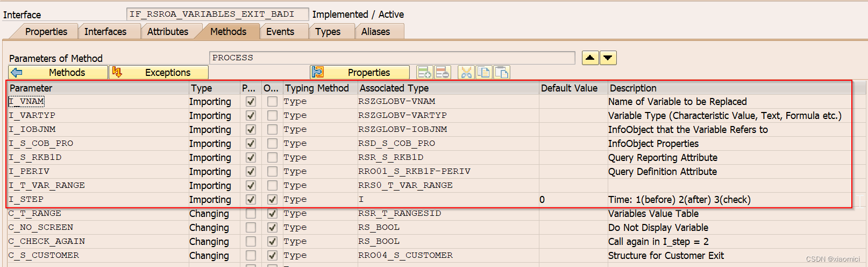Select the Aliases tab
The image size is (868, 267).
click(x=375, y=32)
